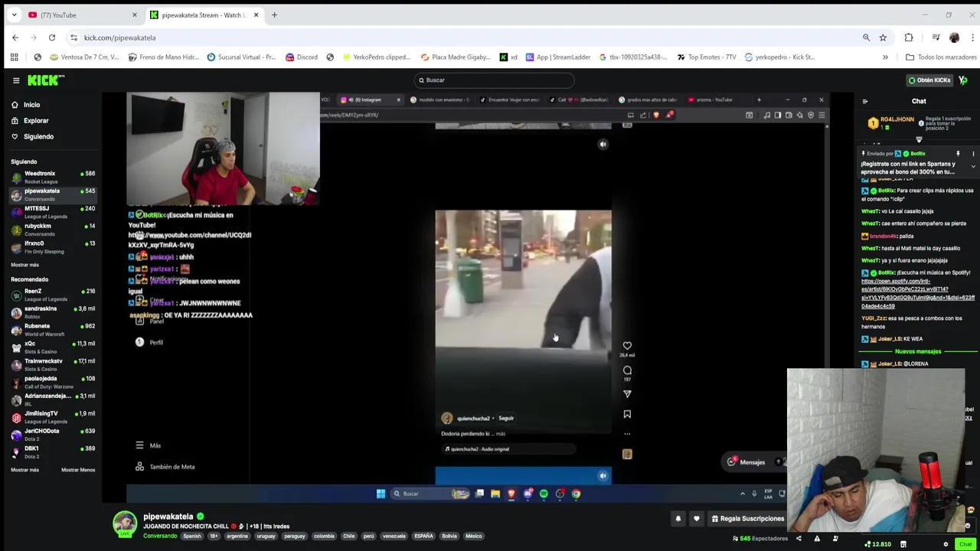Toggle the follow heart for pipewakatela
Image resolution: width=980 pixels, height=551 pixels.
(x=696, y=519)
